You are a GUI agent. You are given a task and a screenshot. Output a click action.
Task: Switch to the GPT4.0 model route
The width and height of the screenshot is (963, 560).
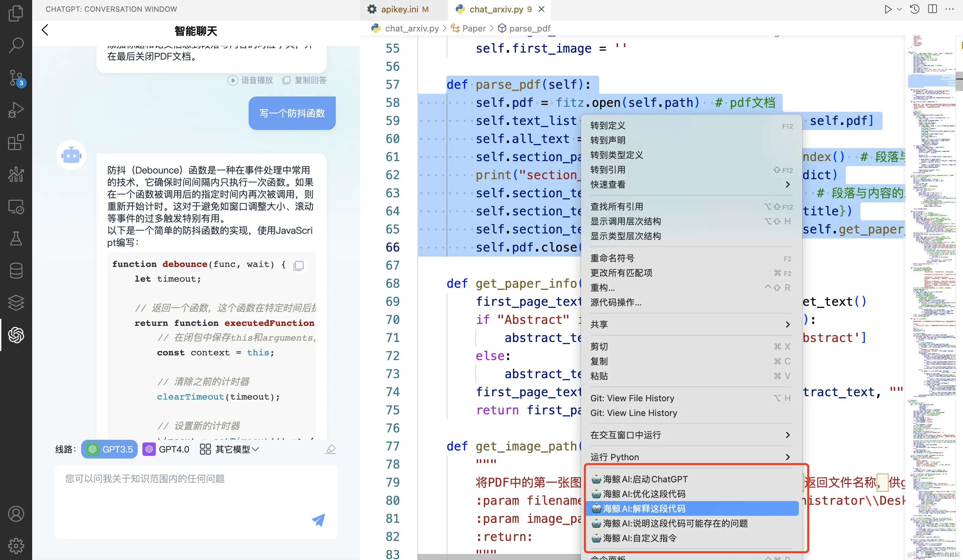click(166, 449)
